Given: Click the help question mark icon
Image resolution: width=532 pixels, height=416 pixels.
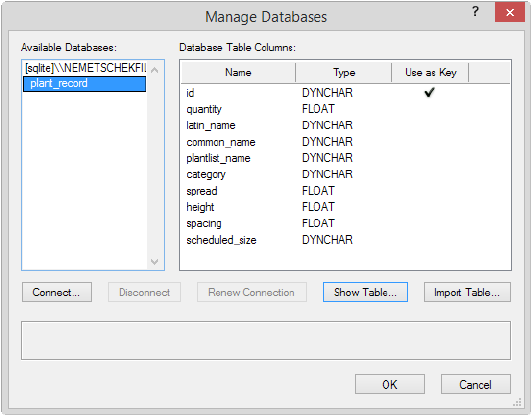Looking at the screenshot, I should pyautogui.click(x=475, y=12).
